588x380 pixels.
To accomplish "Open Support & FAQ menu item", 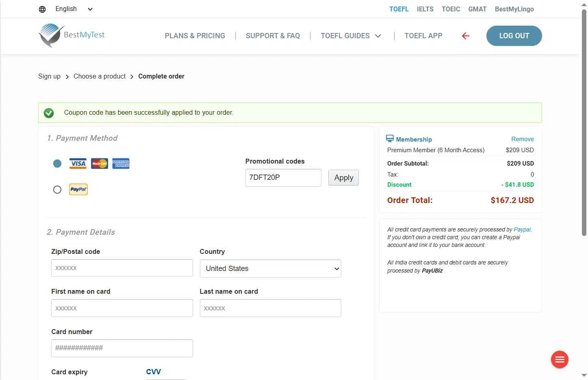I will pyautogui.click(x=273, y=36).
